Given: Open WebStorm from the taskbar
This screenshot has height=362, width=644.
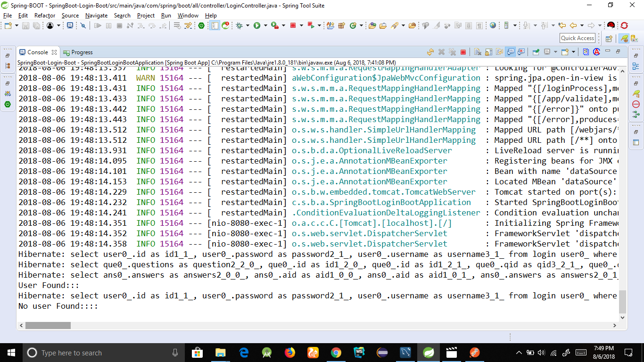Looking at the screenshot, I should [359, 353].
